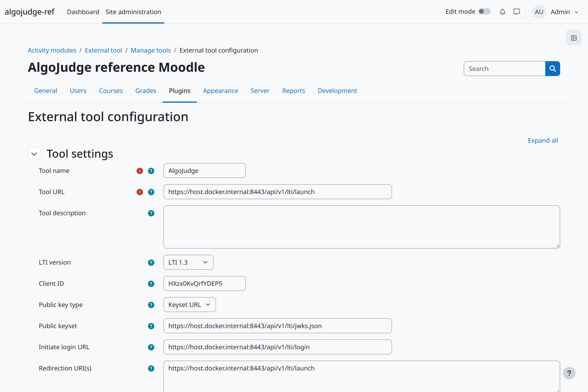Open the notifications bell
The image size is (588, 392).
503,12
